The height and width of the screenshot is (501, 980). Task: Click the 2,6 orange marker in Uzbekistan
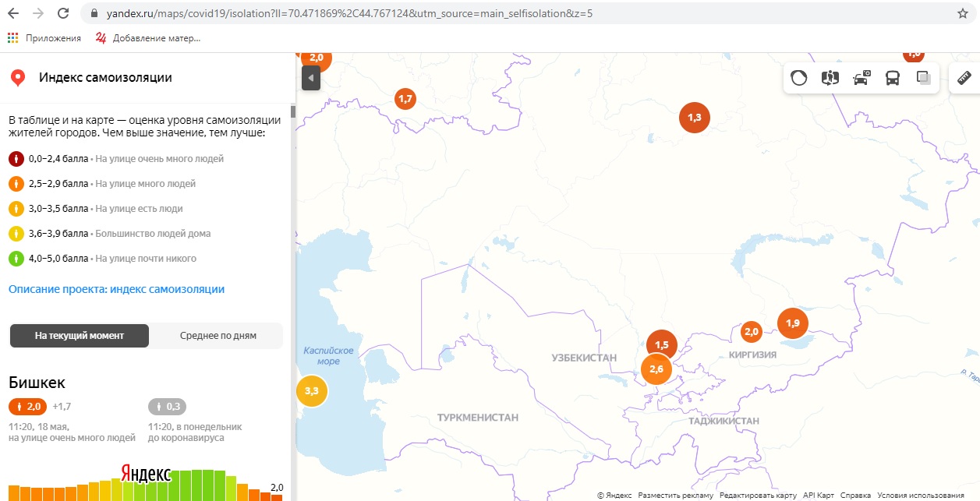pos(656,369)
